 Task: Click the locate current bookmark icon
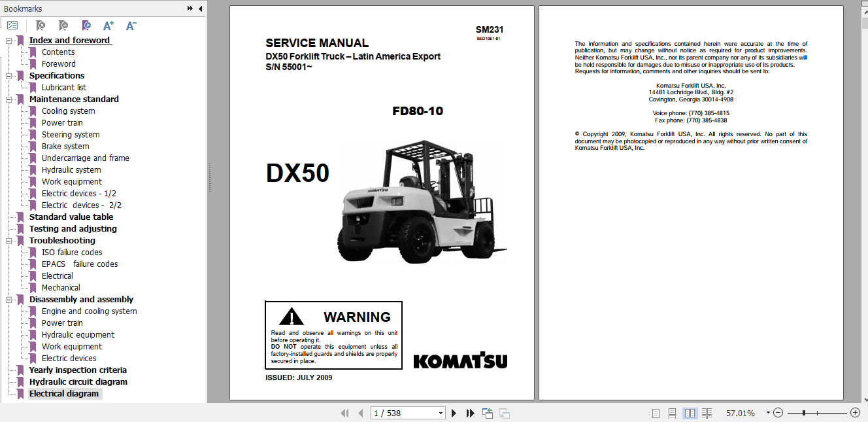pos(86,26)
